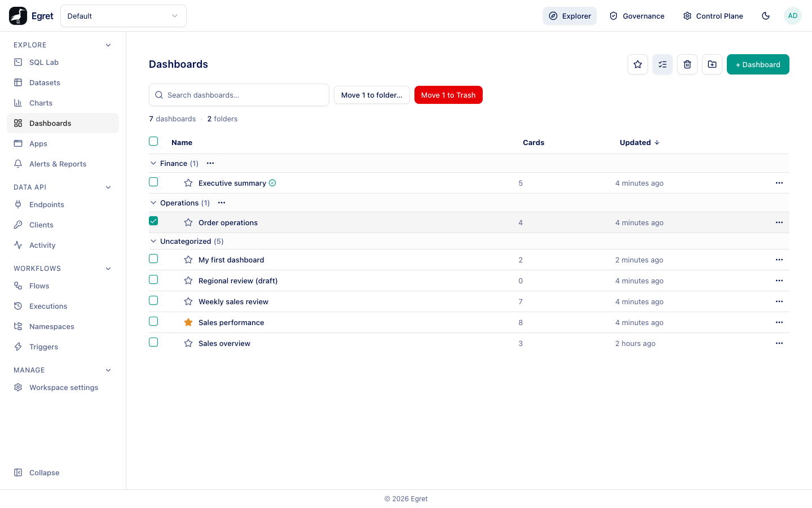Switch to the Governance tab
812x508 pixels.
pos(637,16)
